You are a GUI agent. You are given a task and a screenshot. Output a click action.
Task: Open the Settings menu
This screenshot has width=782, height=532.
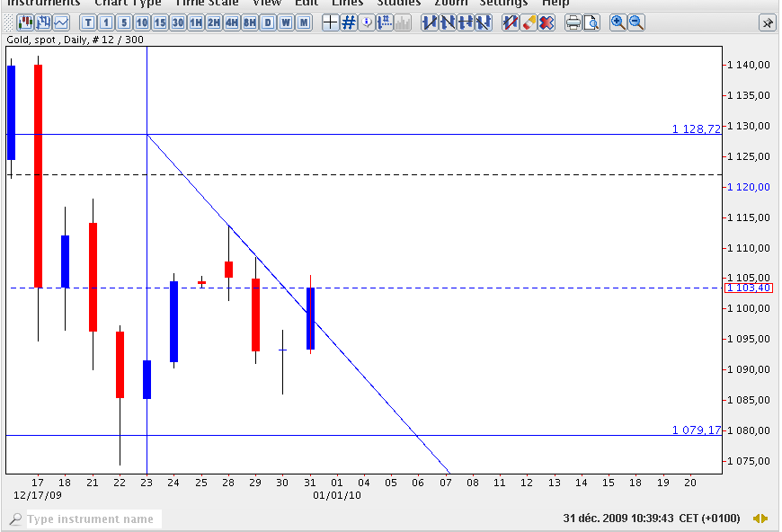(503, 3)
